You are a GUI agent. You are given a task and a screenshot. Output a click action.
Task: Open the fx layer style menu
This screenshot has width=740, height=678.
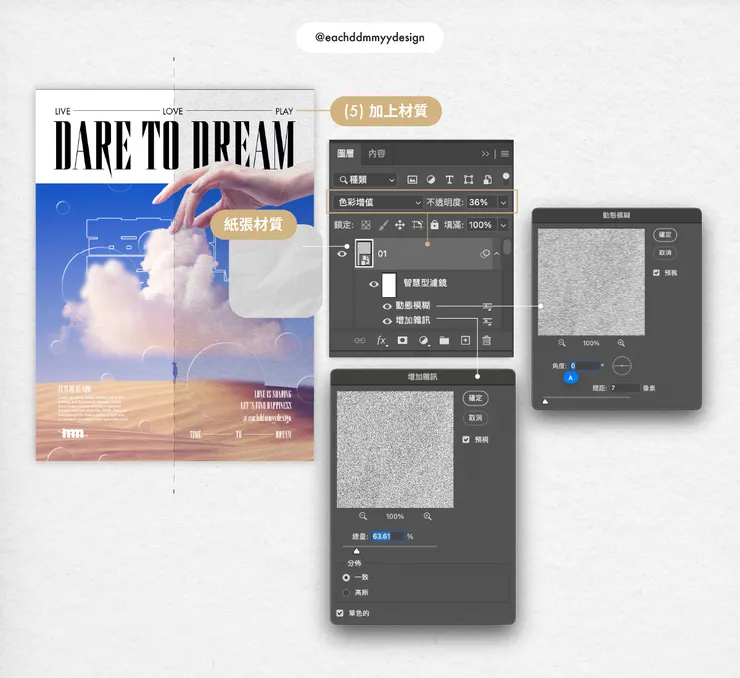(381, 340)
